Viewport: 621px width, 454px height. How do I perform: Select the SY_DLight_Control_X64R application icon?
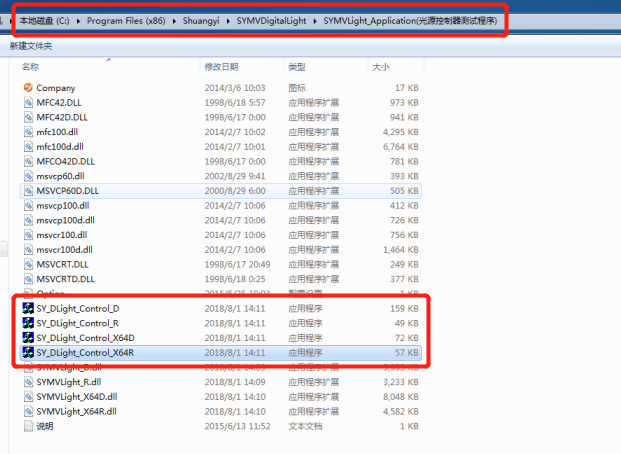[28, 353]
